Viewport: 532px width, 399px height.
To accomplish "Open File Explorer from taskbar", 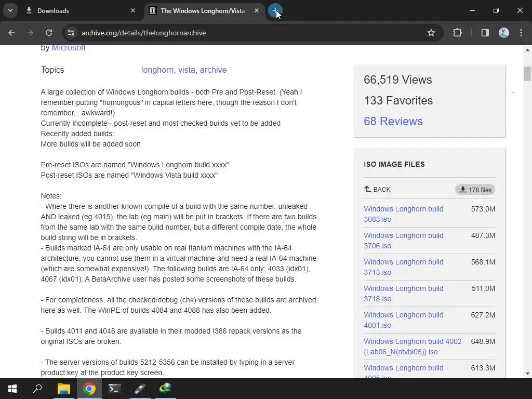I will [63, 389].
